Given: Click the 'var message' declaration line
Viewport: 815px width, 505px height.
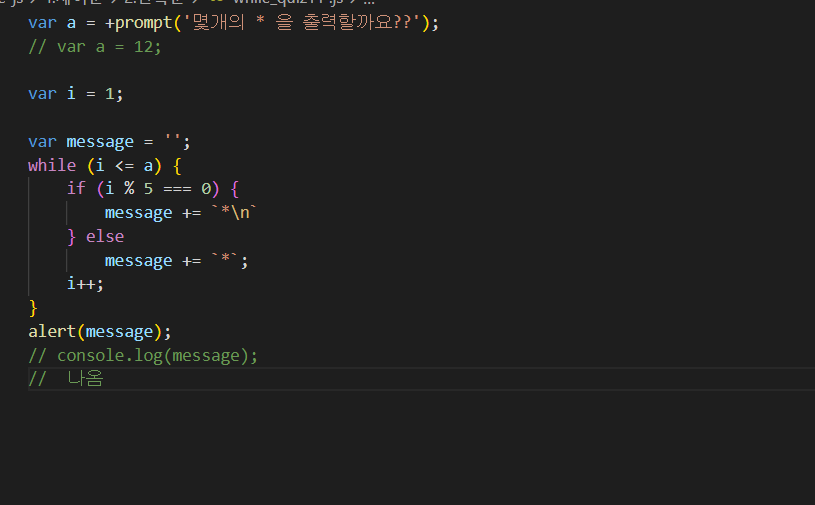Looking at the screenshot, I should pos(109,142).
